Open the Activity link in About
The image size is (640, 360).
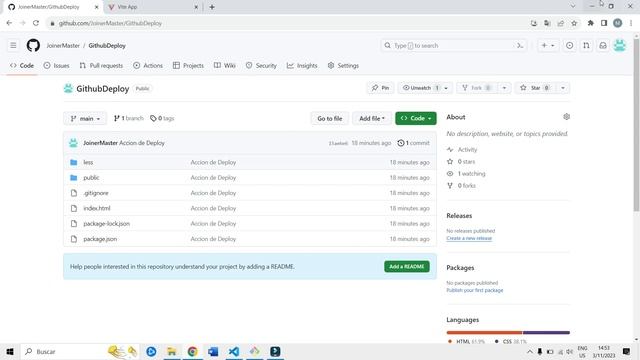pos(462,150)
